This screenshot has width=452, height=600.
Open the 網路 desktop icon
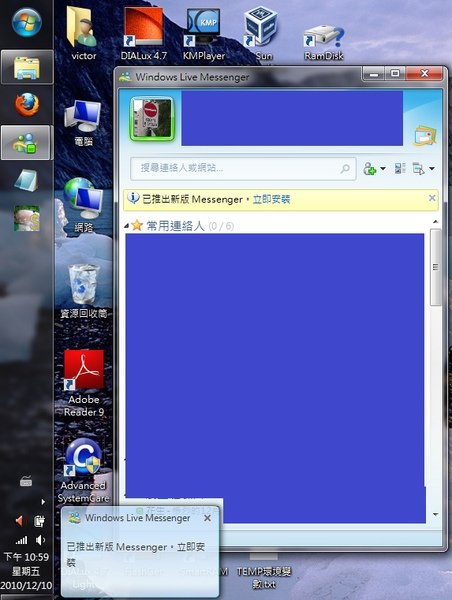(x=83, y=205)
